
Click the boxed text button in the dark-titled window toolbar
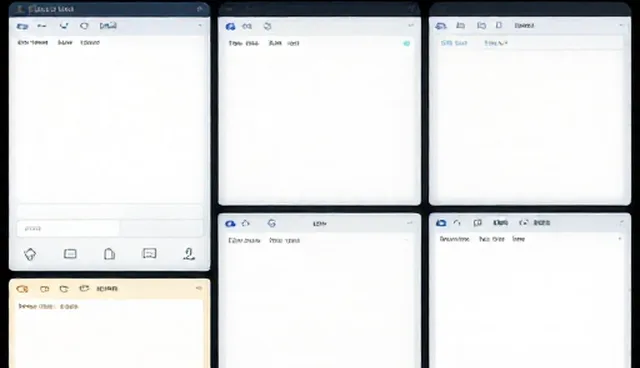108,26
